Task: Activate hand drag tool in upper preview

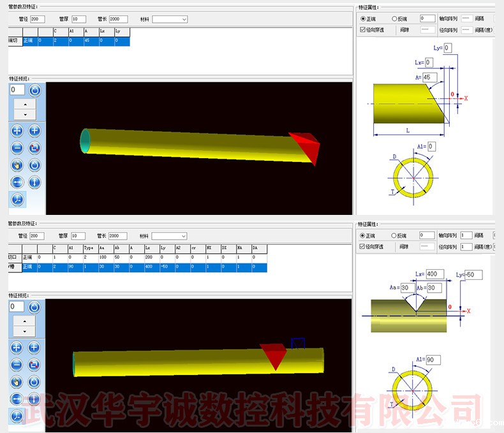Action: click(x=17, y=165)
